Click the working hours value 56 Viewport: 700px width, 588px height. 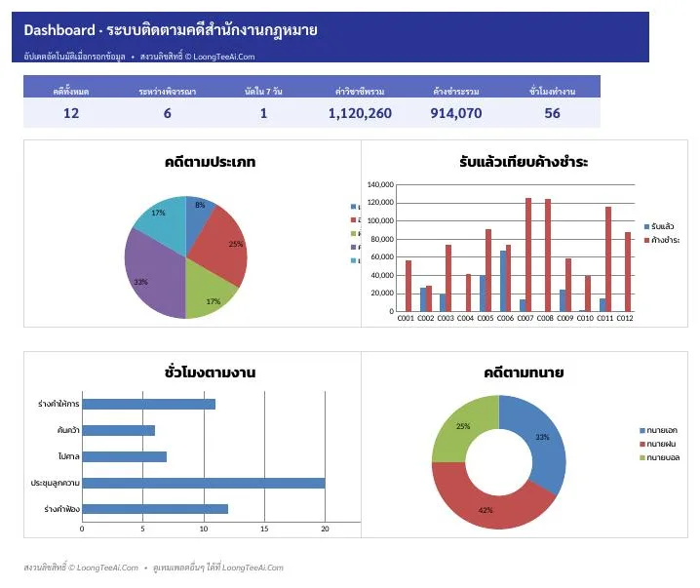[552, 113]
